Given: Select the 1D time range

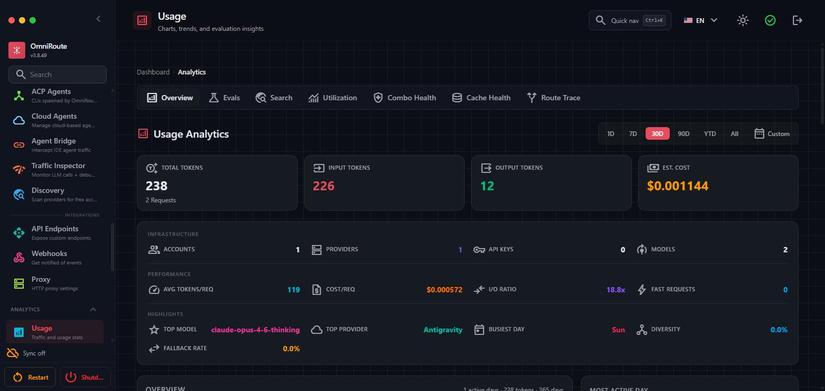Looking at the screenshot, I should pos(611,134).
